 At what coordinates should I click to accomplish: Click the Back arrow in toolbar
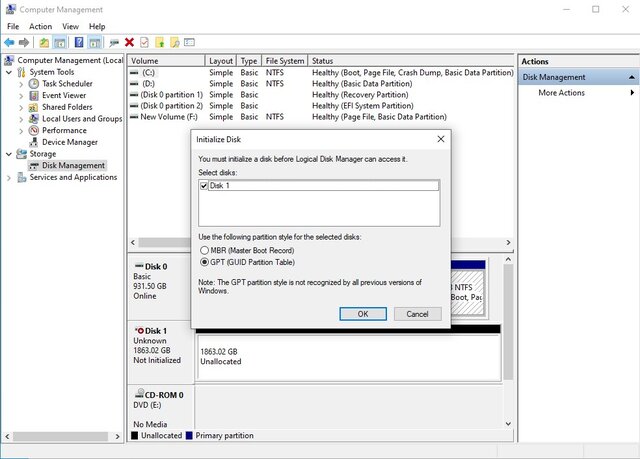(x=9, y=43)
